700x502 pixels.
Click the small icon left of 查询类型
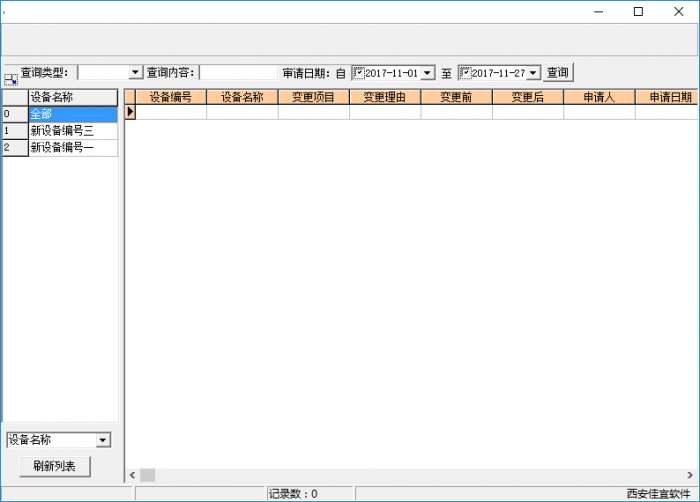point(11,80)
